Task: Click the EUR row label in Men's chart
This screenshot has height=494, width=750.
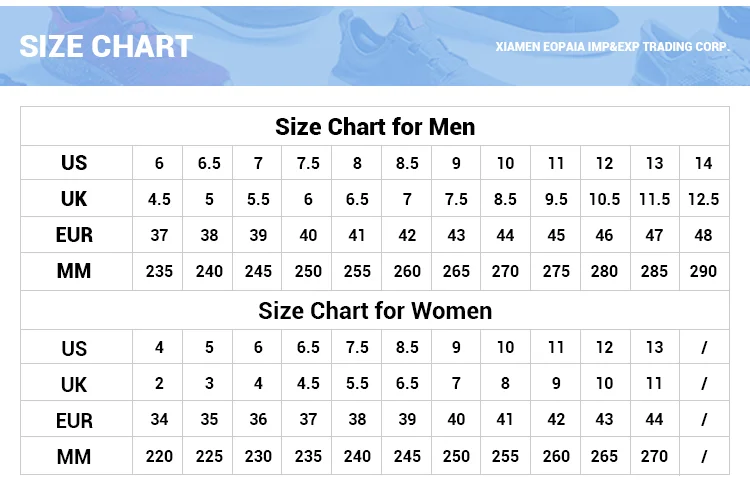Action: tap(74, 235)
